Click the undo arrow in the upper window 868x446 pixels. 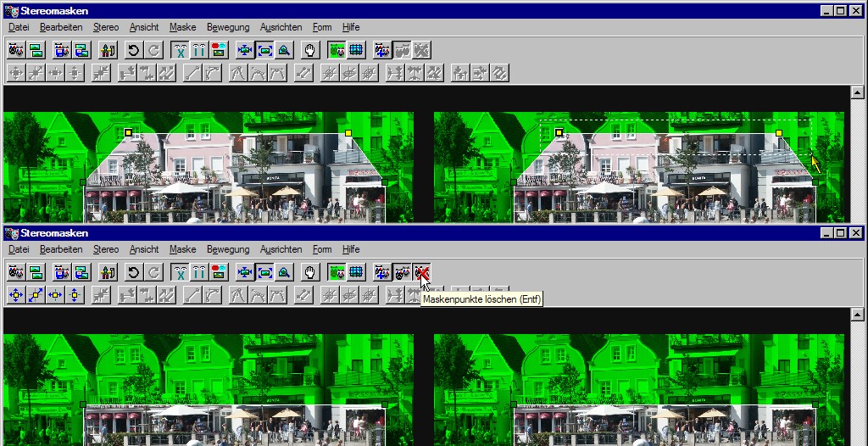(134, 50)
